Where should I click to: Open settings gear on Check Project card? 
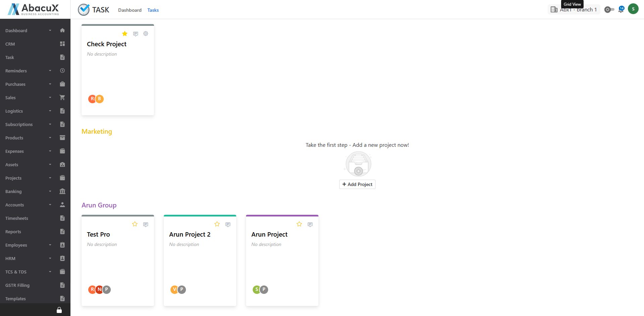point(146,34)
